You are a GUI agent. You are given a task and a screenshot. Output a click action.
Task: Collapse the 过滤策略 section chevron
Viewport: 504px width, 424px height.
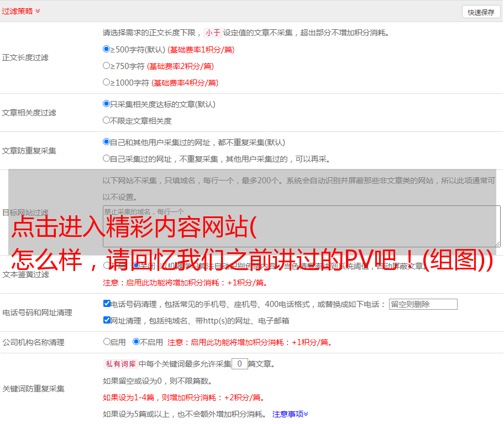tap(38, 11)
